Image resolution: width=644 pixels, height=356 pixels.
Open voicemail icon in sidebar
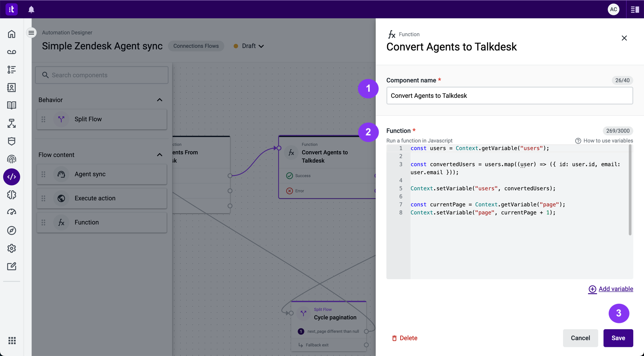[12, 52]
